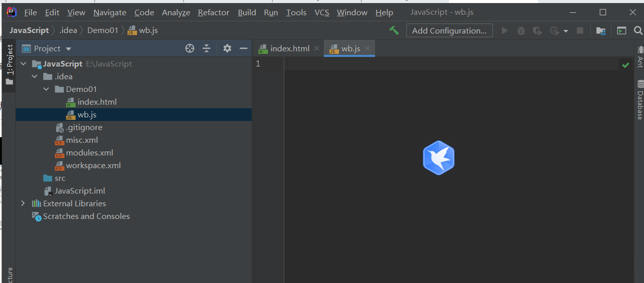
Task: Click the IntelliJ IDEA logo icon
Action: click(x=12, y=12)
